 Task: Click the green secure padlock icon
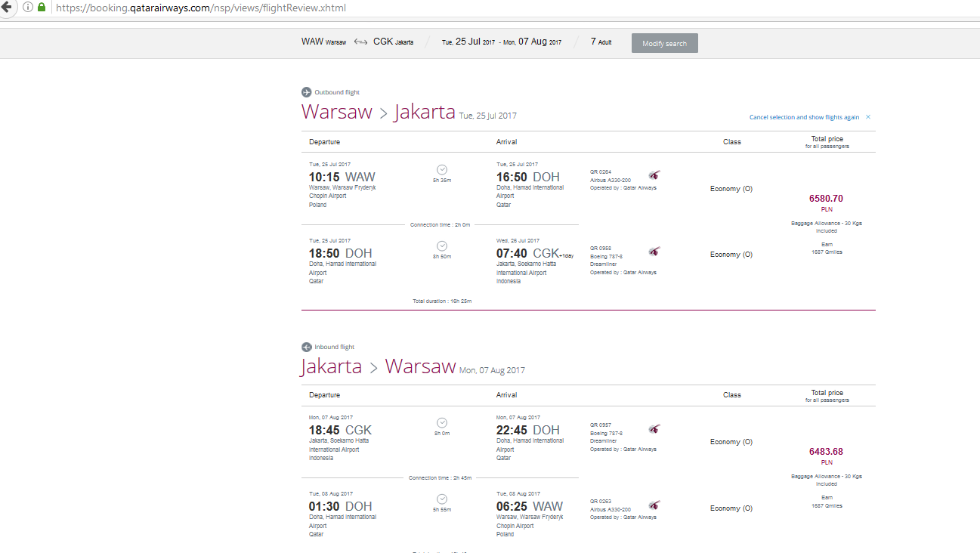click(42, 8)
